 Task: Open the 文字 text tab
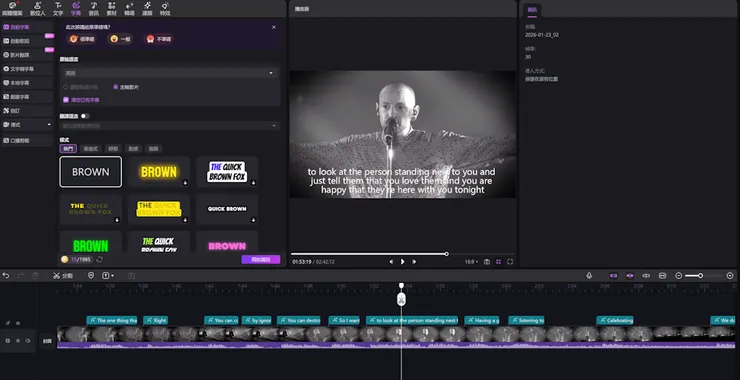pos(58,8)
